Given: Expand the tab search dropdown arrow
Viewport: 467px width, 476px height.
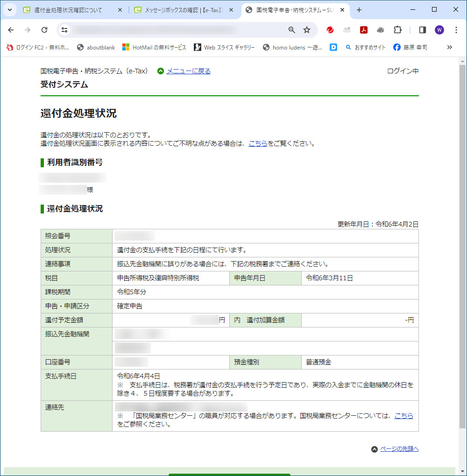Looking at the screenshot, I should tap(9, 10).
